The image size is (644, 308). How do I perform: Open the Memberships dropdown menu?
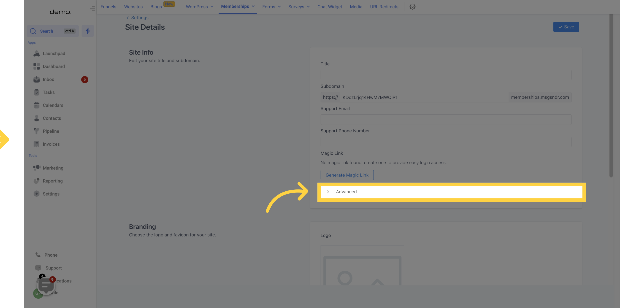(x=237, y=7)
